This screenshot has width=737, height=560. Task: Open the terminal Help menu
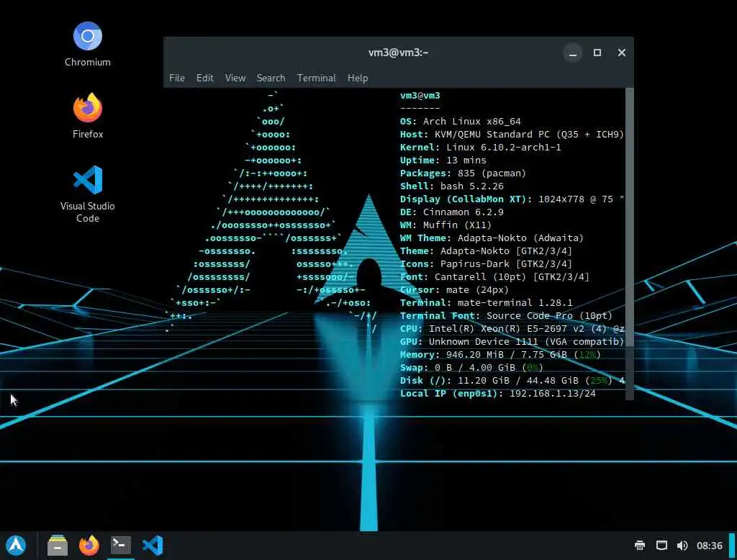pos(358,78)
